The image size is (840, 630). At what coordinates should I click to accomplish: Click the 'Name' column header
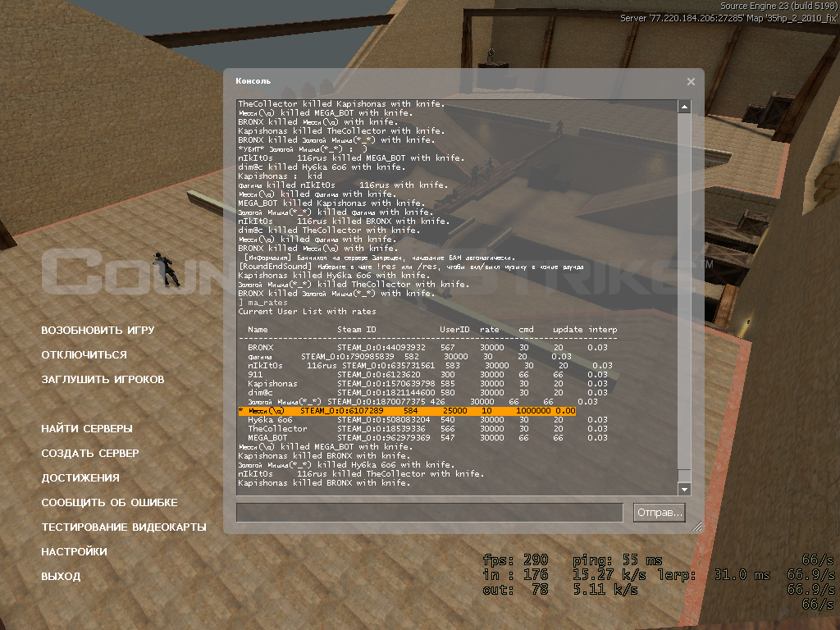258,330
